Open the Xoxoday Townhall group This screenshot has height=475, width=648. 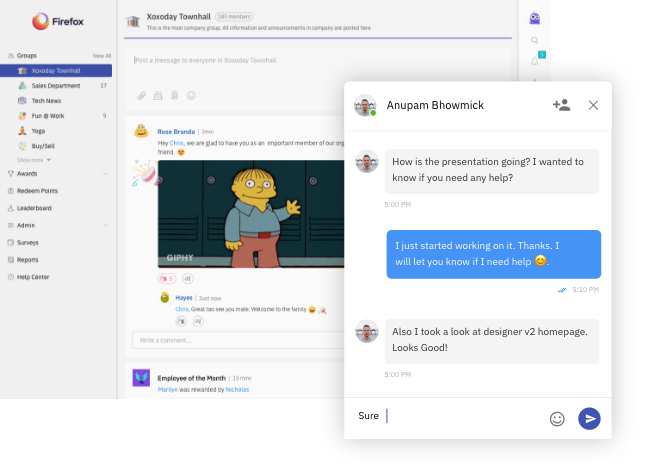pos(56,71)
